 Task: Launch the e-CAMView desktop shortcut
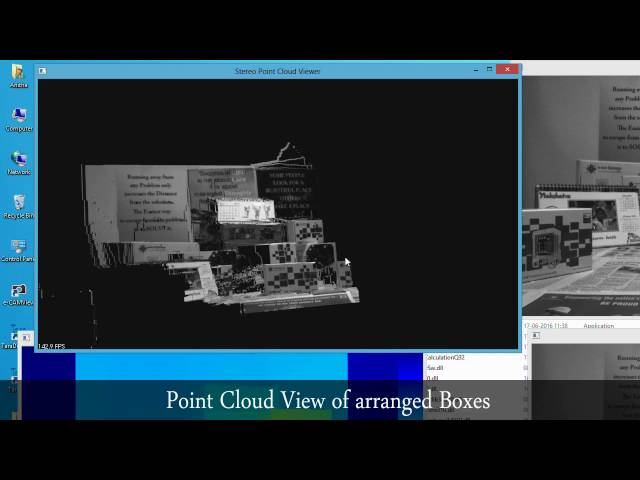[x=18, y=294]
